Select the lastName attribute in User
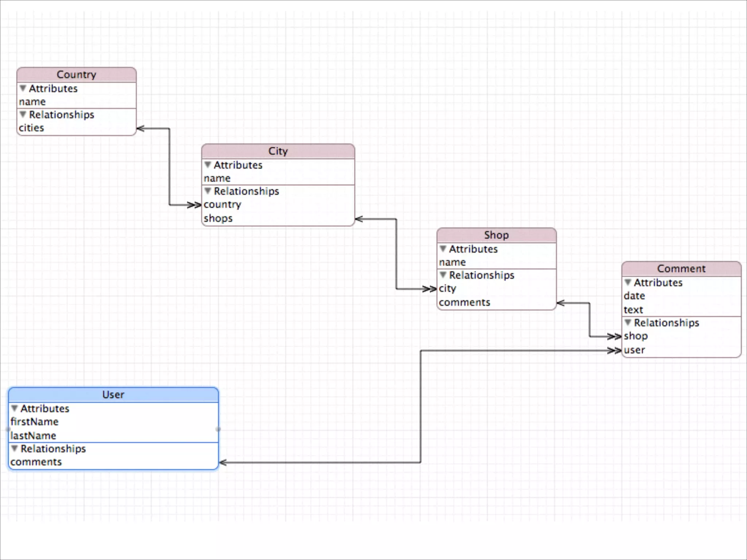This screenshot has width=747, height=560. [x=34, y=436]
